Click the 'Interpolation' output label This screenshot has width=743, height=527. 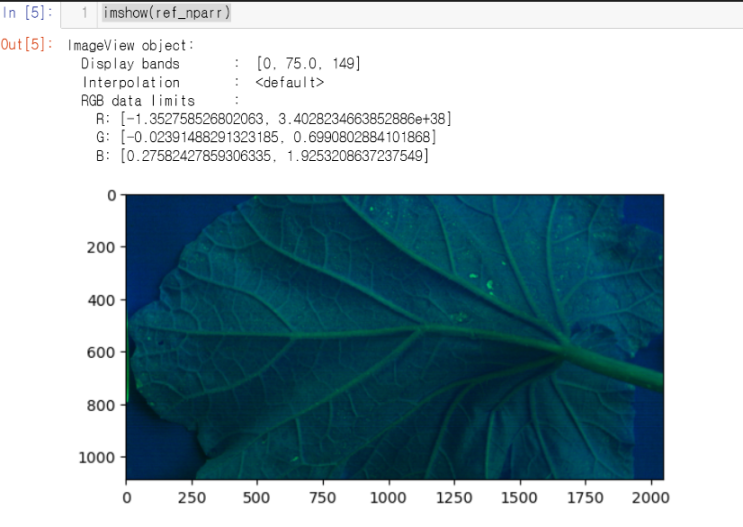point(131,82)
